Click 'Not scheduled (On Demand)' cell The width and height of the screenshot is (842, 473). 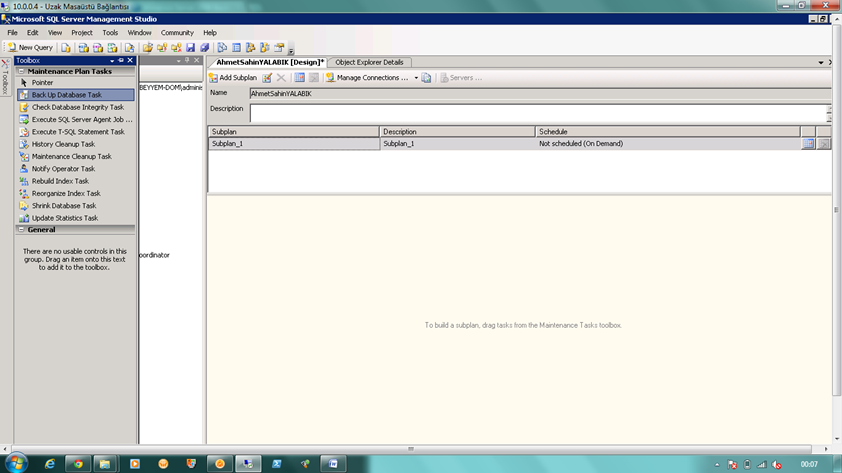[668, 144]
